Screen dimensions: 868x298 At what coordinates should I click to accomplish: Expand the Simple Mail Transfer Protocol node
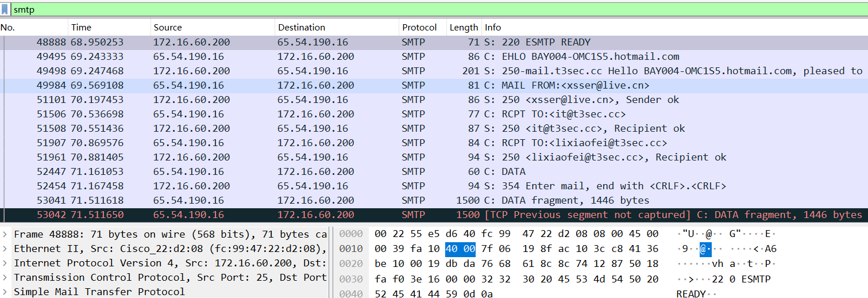[x=5, y=292]
